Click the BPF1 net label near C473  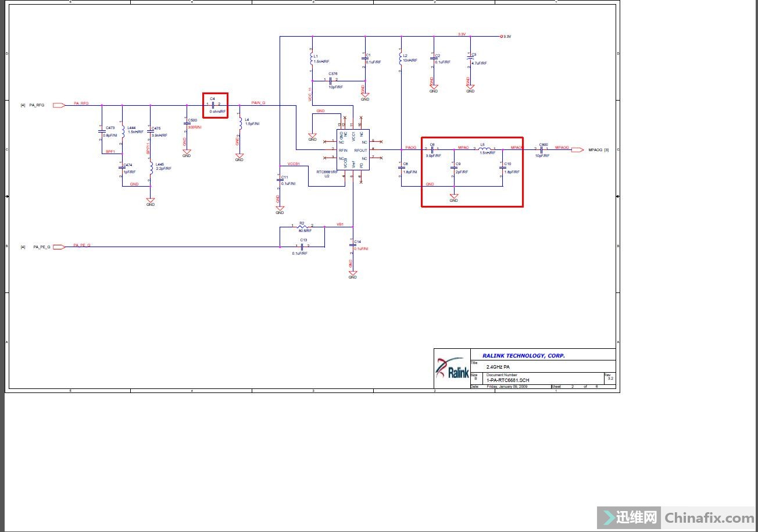click(110, 152)
